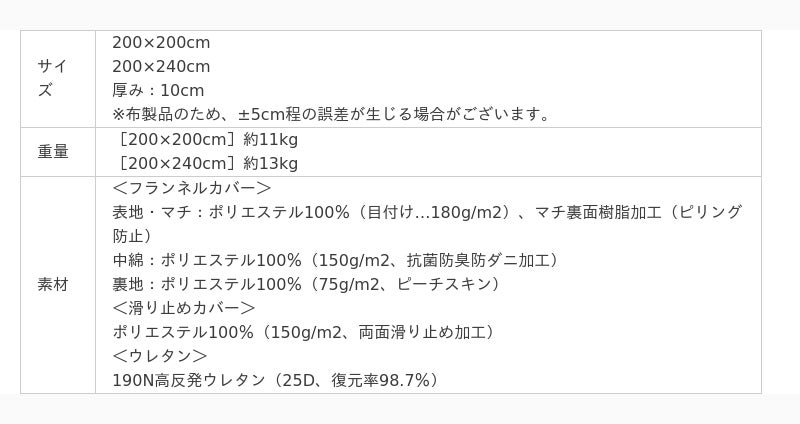800x424 pixels.
Task: Click the 厚み：10cm thickness text
Action: (x=158, y=90)
